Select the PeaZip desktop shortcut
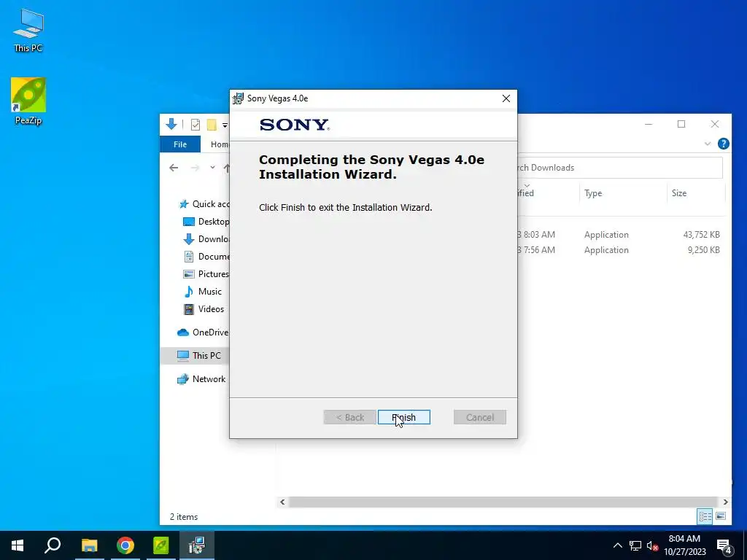 pyautogui.click(x=28, y=101)
